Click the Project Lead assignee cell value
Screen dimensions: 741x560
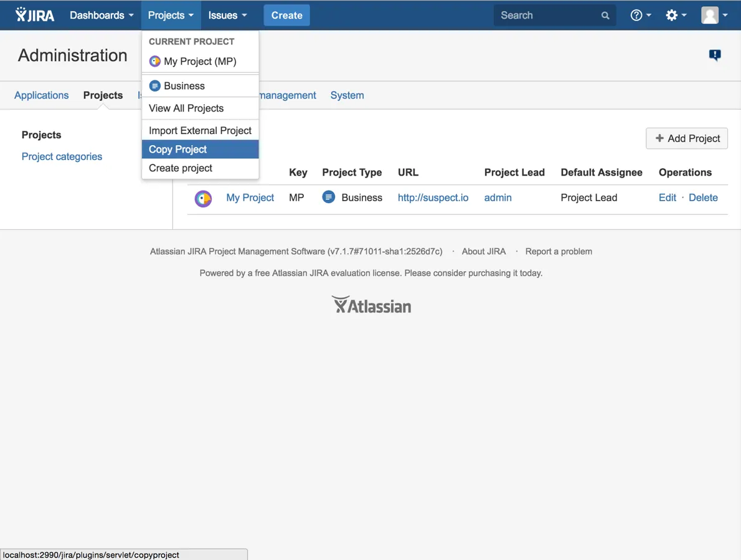(x=589, y=197)
